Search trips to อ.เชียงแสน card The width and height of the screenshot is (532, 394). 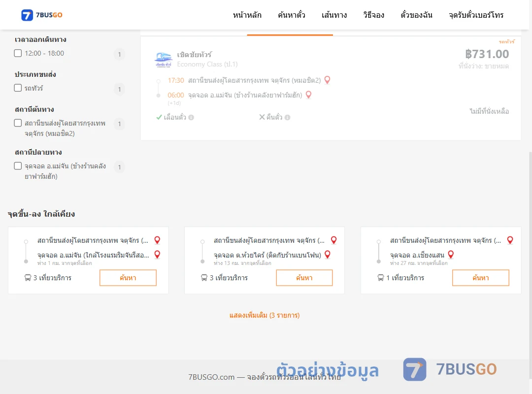point(481,278)
